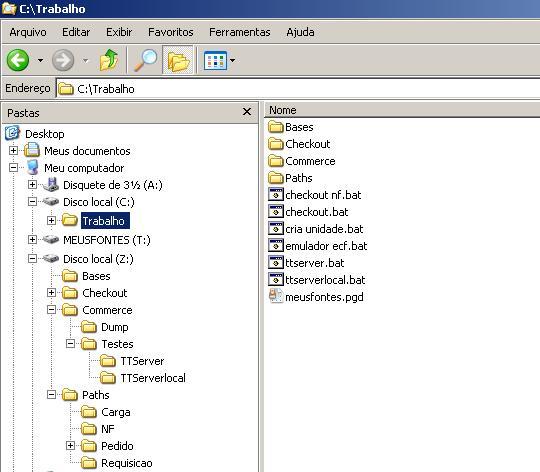This screenshot has width=540, height=472.
Task: Select the MEUSFONTES (T:) drive icon
Action: [x=51, y=239]
